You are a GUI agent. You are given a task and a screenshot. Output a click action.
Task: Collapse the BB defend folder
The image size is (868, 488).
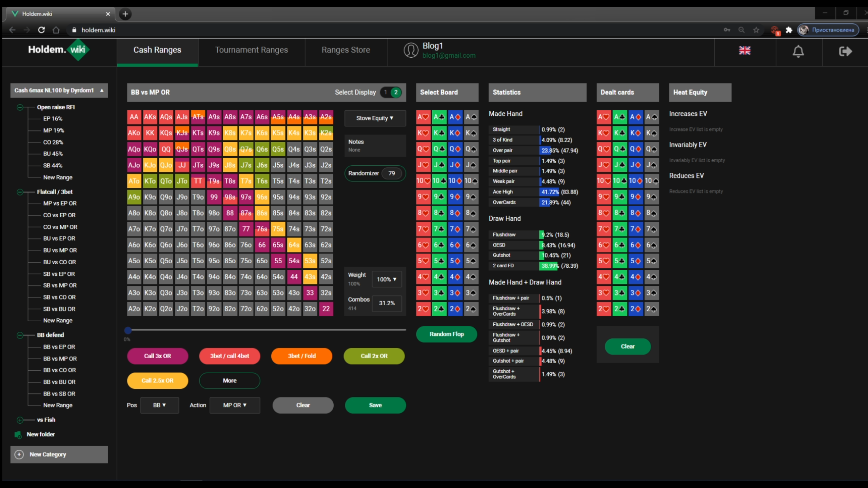coord(20,335)
